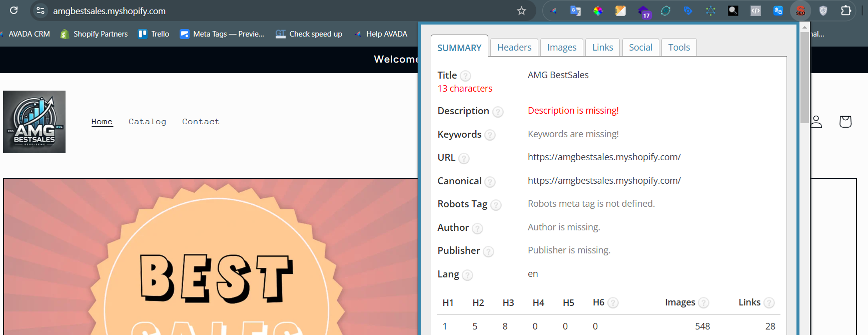The image size is (868, 335).
Task: Click the BEST SALES hero banner image
Action: point(211,257)
